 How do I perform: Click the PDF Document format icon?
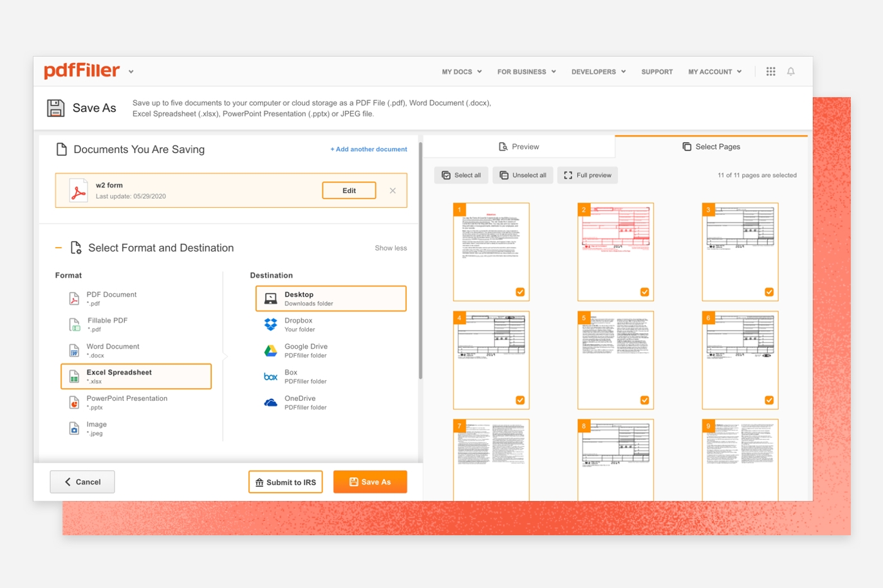coord(74,299)
